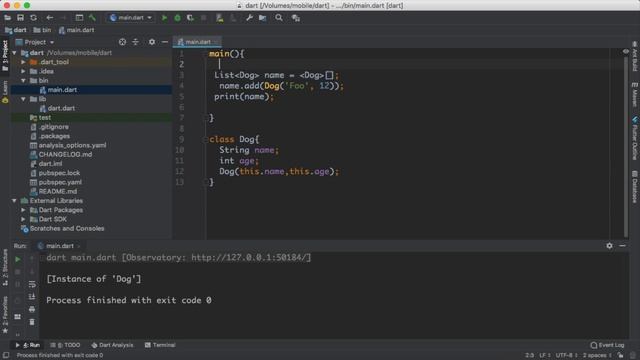Click the code fold marker beside class Dog
This screenshot has width=640, height=360.
(205, 140)
